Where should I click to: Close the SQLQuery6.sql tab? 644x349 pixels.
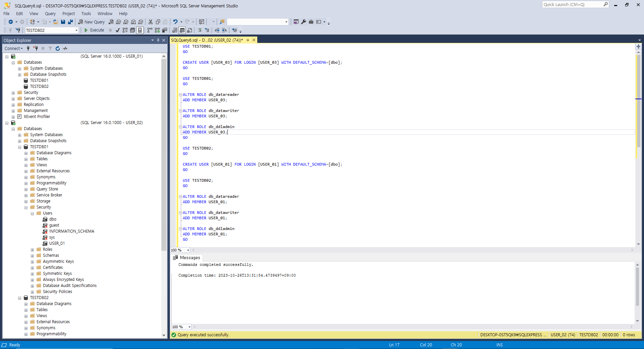[x=254, y=40]
